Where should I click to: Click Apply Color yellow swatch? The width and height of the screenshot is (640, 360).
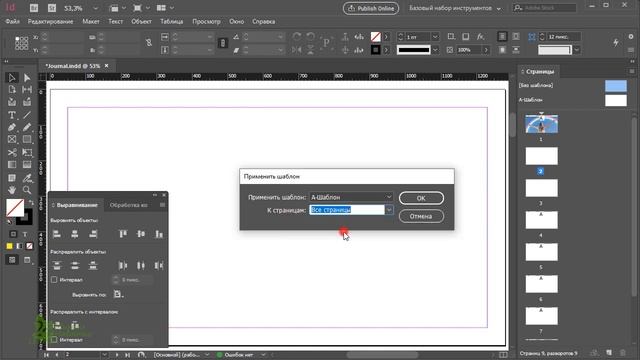(x=9, y=246)
